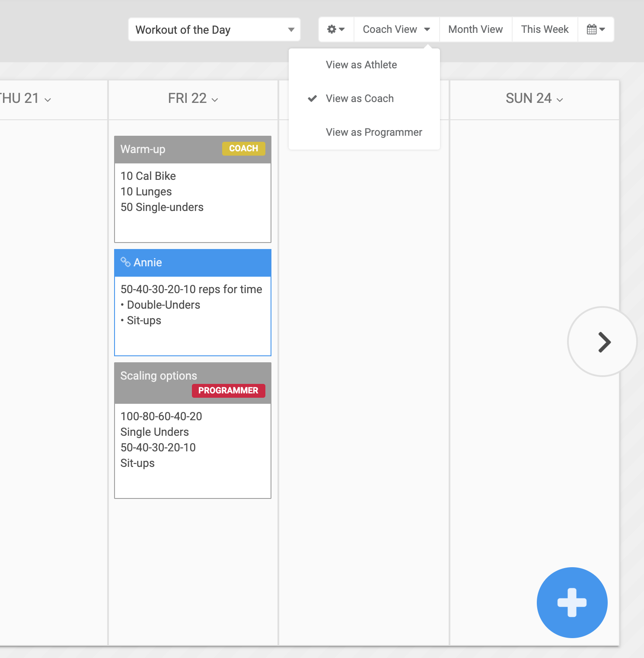This screenshot has width=644, height=658.
Task: Click '10 Cal Bike' line
Action: click(148, 176)
